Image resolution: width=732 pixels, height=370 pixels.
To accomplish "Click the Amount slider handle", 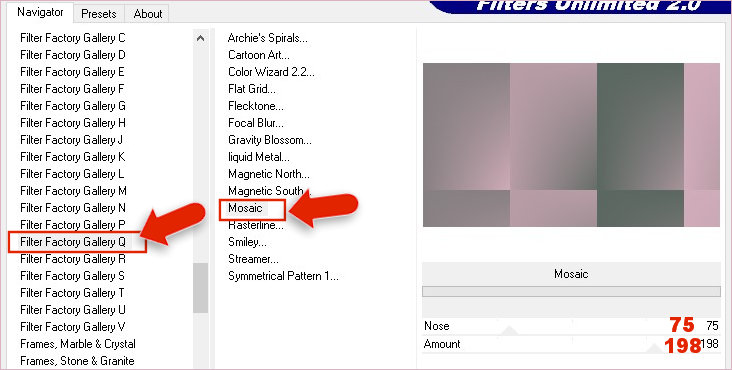I will pyautogui.click(x=655, y=348).
